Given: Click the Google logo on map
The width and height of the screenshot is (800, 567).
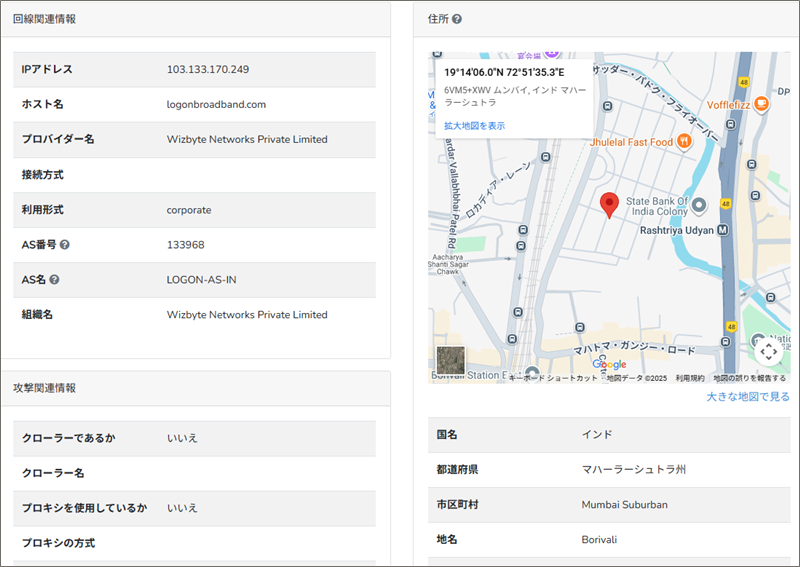Looking at the screenshot, I should tap(608, 364).
